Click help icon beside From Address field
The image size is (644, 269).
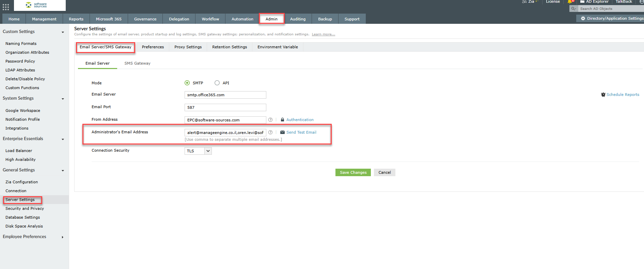click(x=270, y=120)
